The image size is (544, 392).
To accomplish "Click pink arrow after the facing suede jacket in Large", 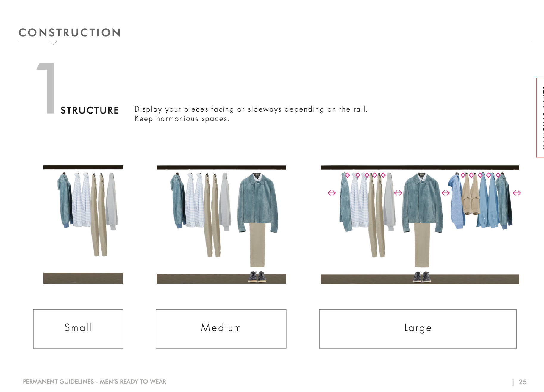I will tap(445, 193).
